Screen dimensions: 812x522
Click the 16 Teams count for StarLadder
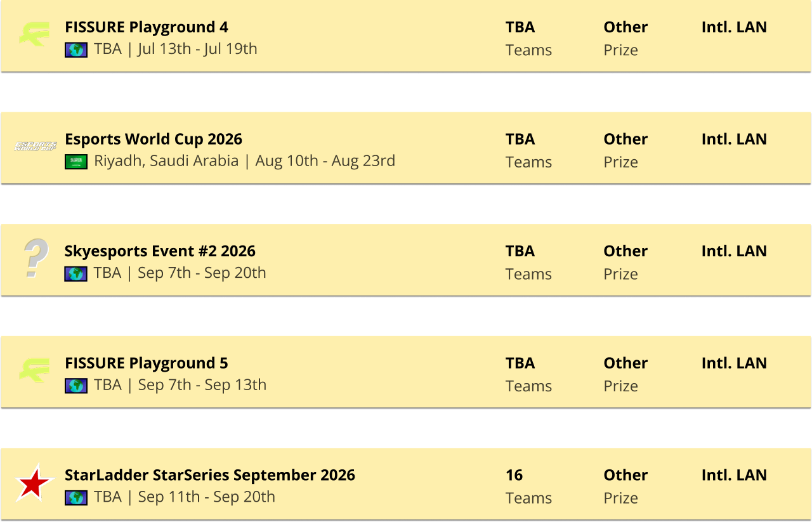tap(528, 486)
